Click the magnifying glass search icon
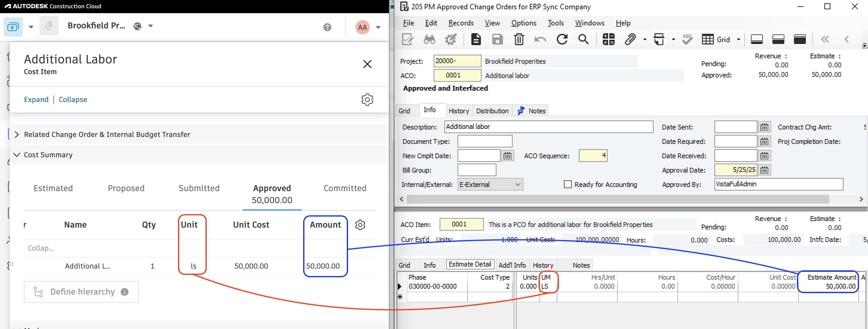868x329 pixels. 584,39
